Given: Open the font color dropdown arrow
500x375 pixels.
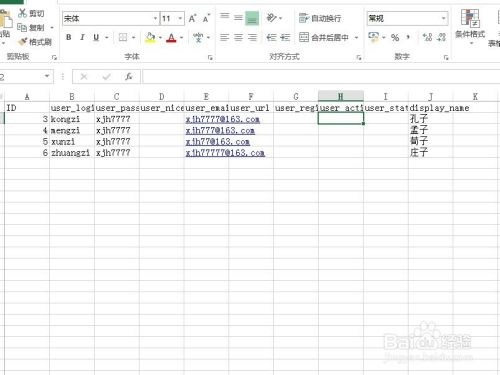Looking at the screenshot, I should pyautogui.click(x=182, y=37).
